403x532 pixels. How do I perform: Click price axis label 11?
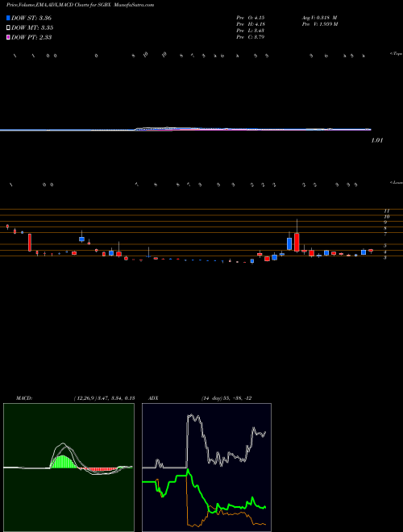coord(386,211)
